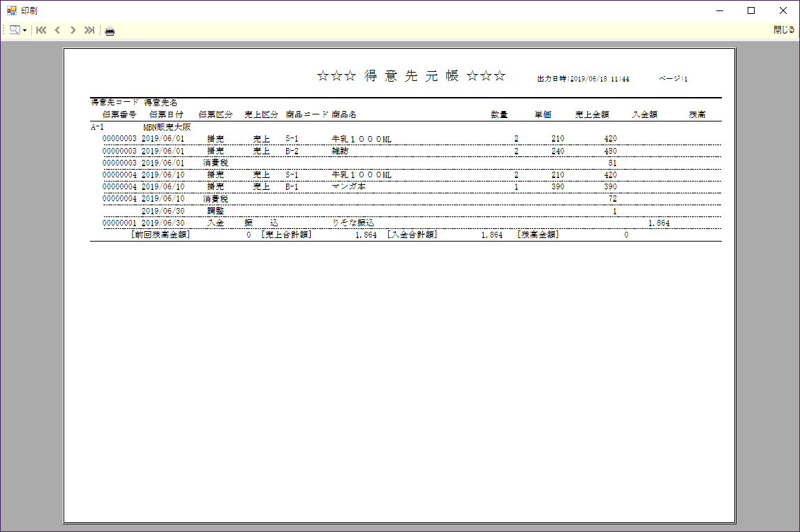
Task: Click tax amount 72 in 消費税 row
Action: click(x=613, y=199)
